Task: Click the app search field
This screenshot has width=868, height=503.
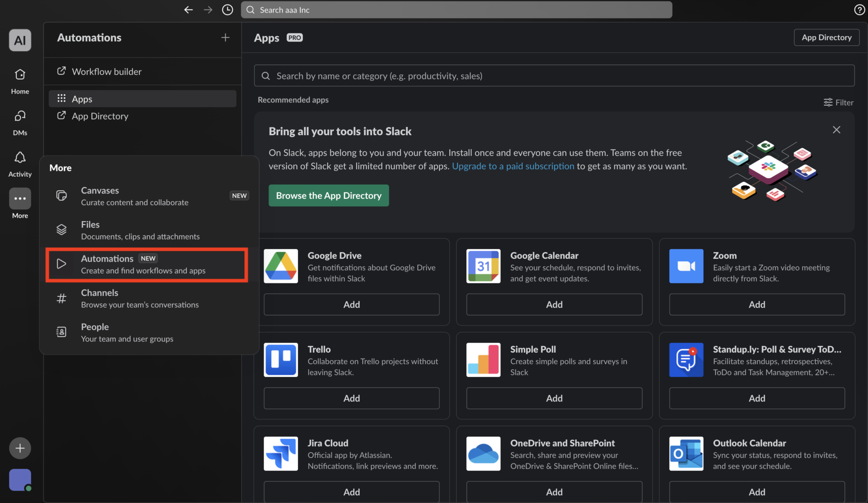Action: (x=497, y=75)
